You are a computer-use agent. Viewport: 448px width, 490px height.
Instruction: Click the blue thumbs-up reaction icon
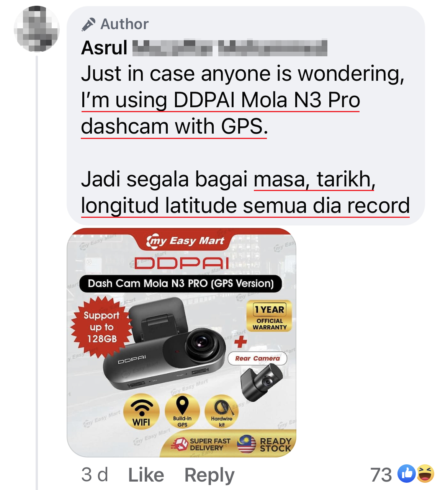point(407,474)
